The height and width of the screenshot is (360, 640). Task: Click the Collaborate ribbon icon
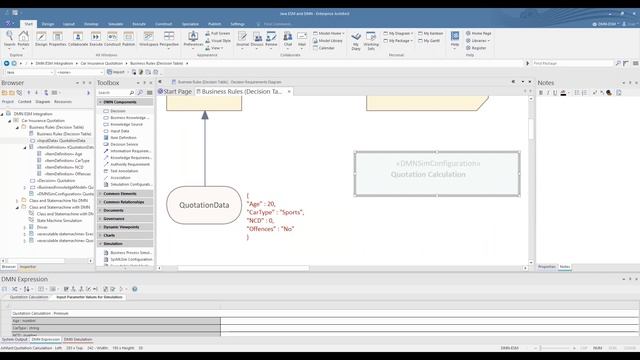tap(78, 39)
